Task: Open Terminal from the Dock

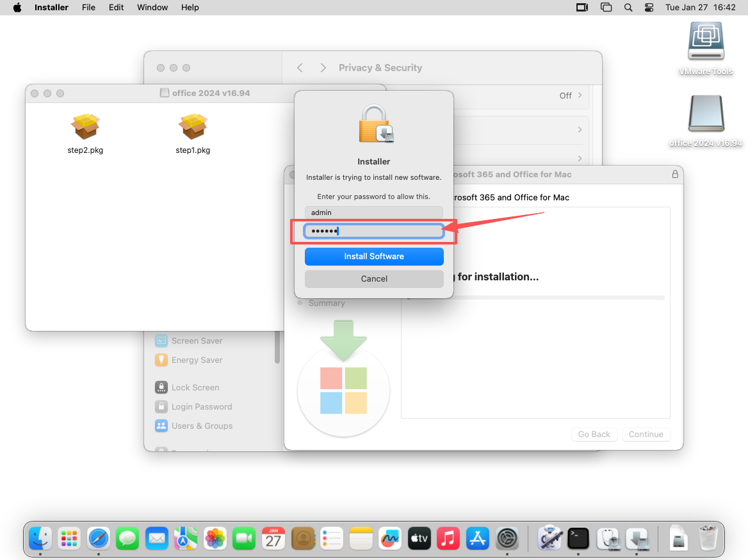Action: 578,538
